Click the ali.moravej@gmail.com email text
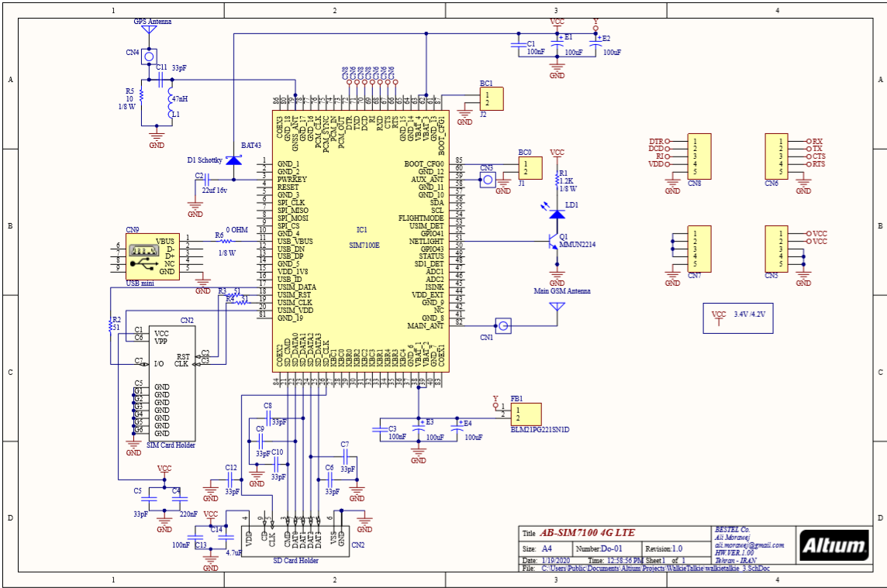This screenshot has height=588, width=887. click(x=750, y=545)
